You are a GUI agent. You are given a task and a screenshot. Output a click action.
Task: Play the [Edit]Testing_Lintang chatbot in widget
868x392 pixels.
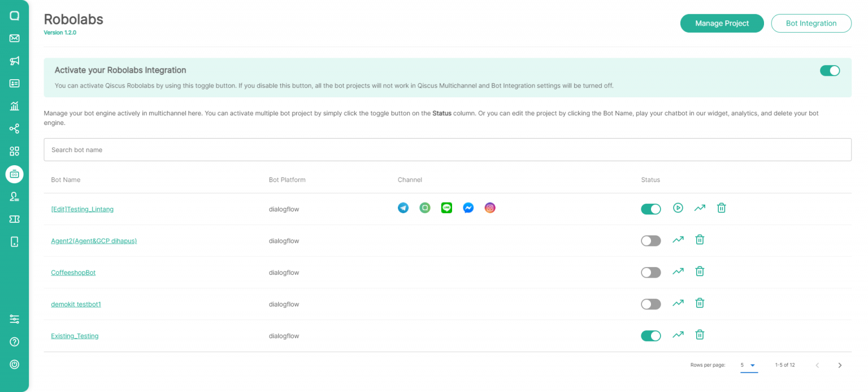(x=678, y=208)
